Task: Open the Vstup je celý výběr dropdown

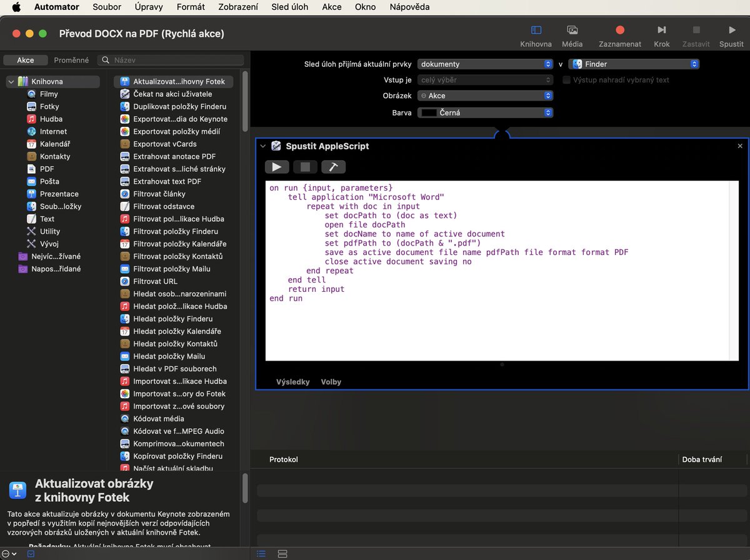Action: pos(485,80)
